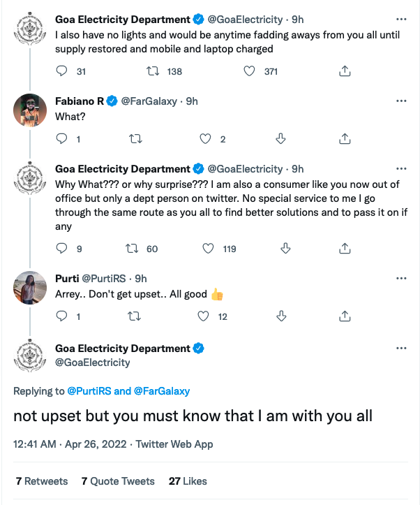Reply to the first Goa Electricity tweet
The image size is (420, 505).
[x=61, y=71]
